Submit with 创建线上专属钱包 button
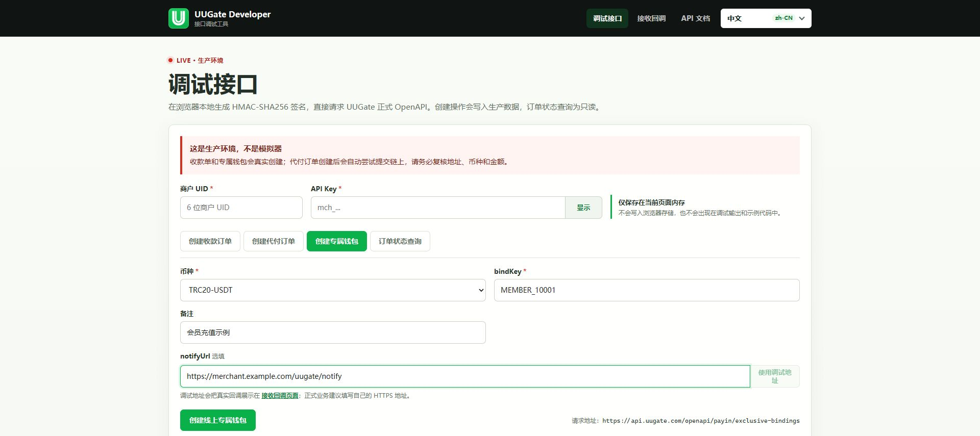Screen dimensions: 980x436 pyautogui.click(x=218, y=420)
